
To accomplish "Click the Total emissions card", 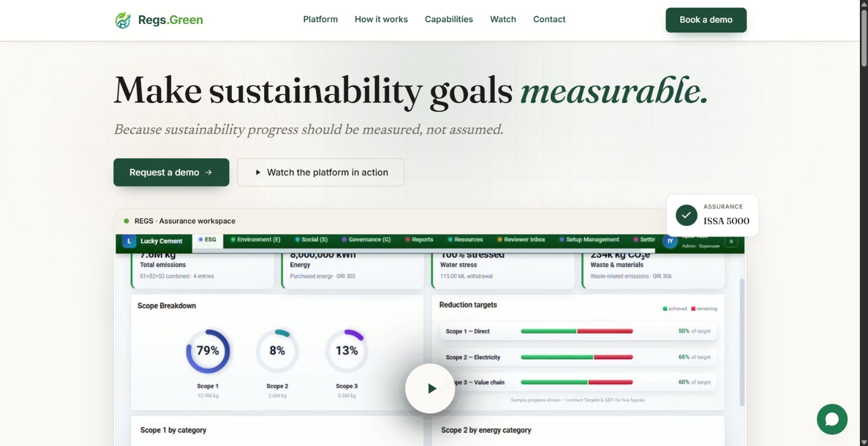I will pyautogui.click(x=202, y=270).
